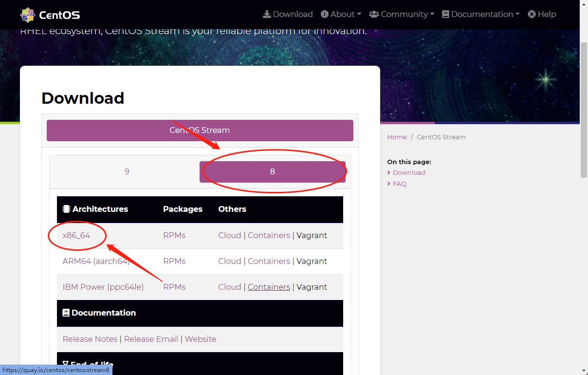Screen dimensions: 588x375
Task: Open the Release Email link
Action: click(x=151, y=339)
